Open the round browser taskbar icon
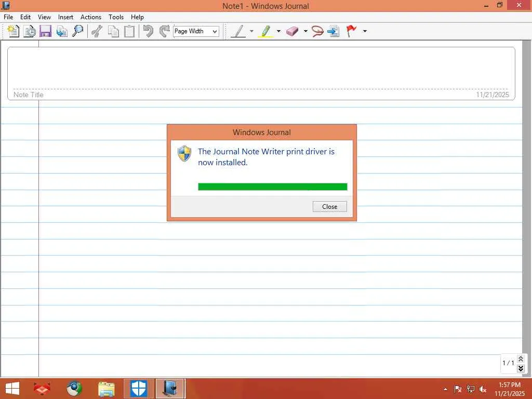The width and height of the screenshot is (532, 399). (74, 389)
